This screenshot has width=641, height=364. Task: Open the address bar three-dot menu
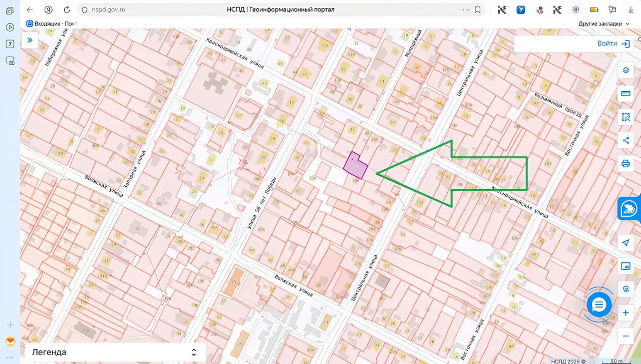tap(466, 10)
